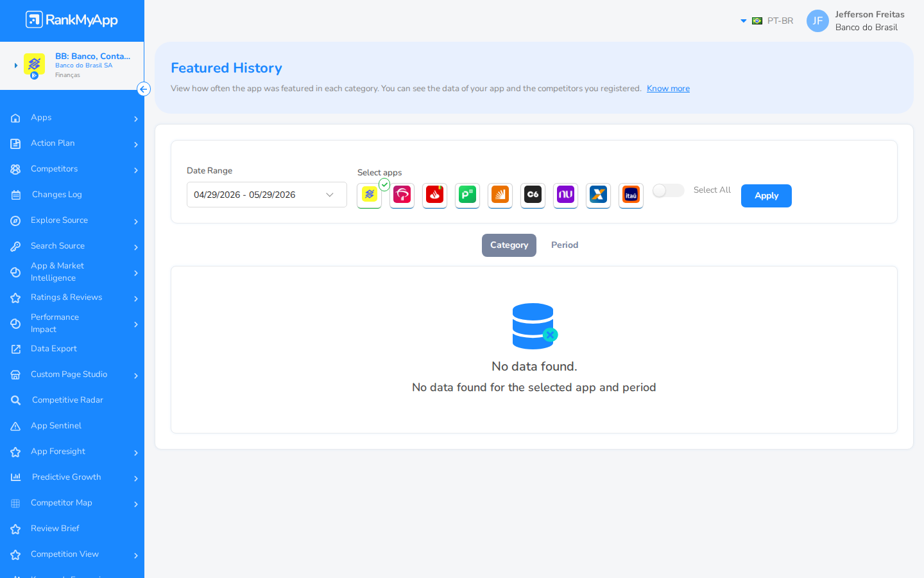This screenshot has height=578, width=924.
Task: Click the BB app icon in sidebar
Action: tap(34, 65)
